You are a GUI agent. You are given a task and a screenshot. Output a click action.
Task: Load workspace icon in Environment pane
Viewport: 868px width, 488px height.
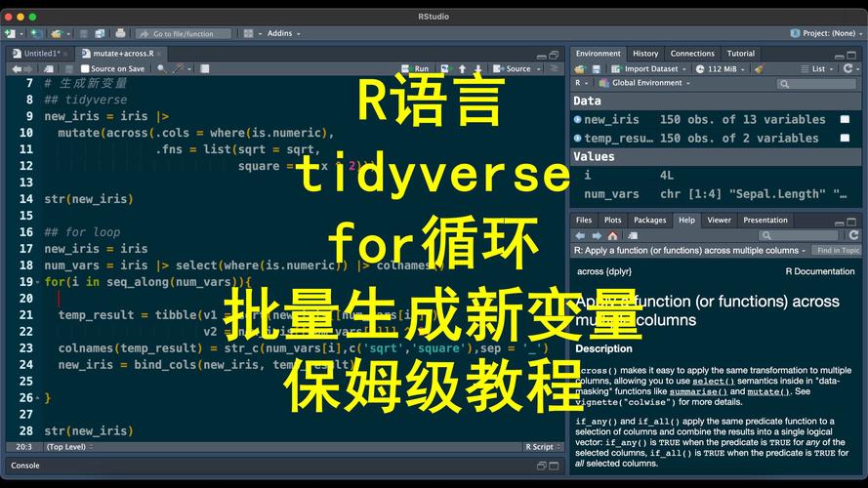point(580,69)
